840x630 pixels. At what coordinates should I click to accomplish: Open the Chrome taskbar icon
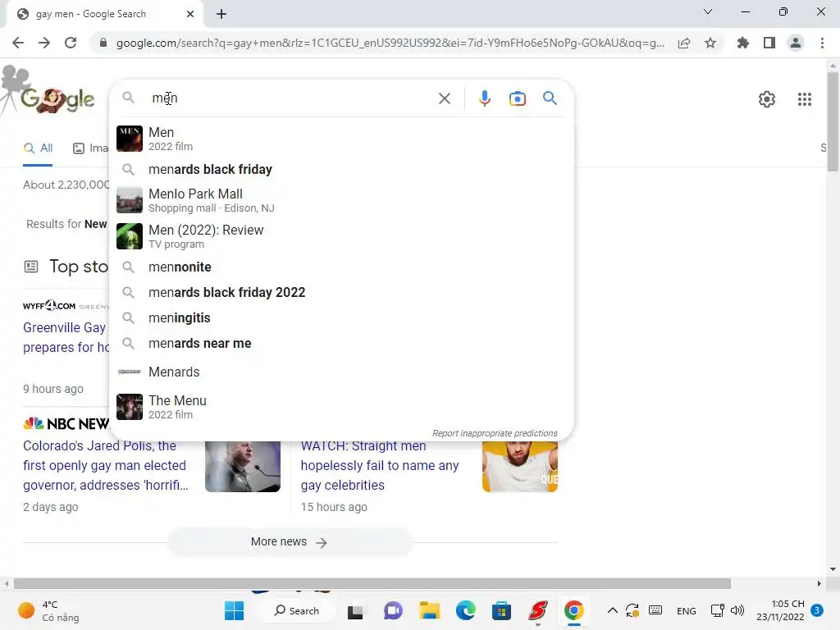coord(573,610)
